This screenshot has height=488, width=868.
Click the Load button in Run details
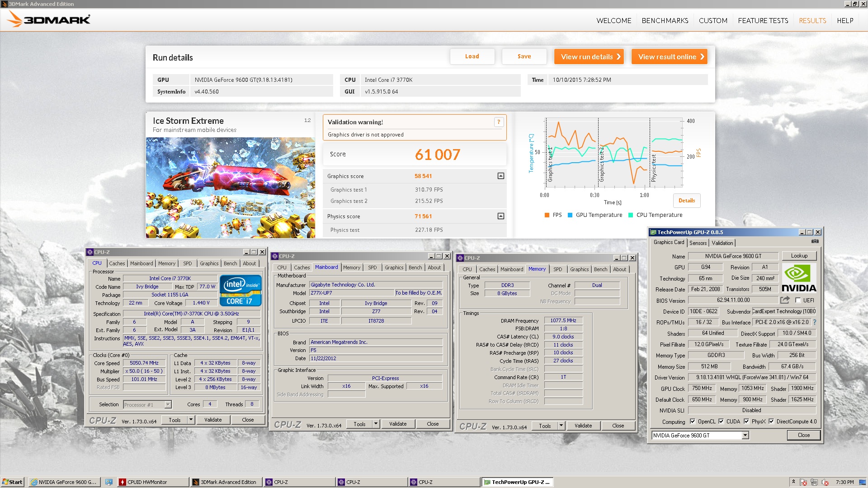472,56
